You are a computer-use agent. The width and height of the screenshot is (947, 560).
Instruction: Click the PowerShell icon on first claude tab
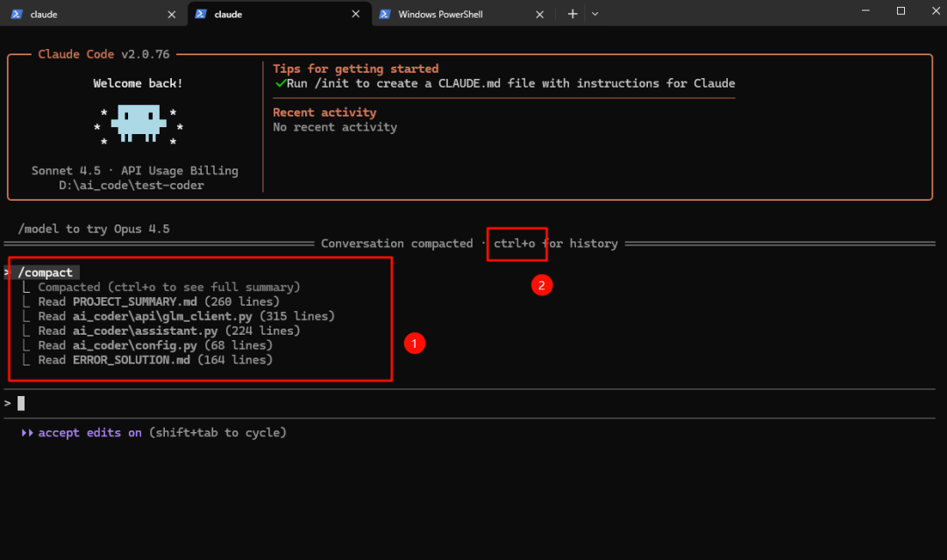point(17,14)
